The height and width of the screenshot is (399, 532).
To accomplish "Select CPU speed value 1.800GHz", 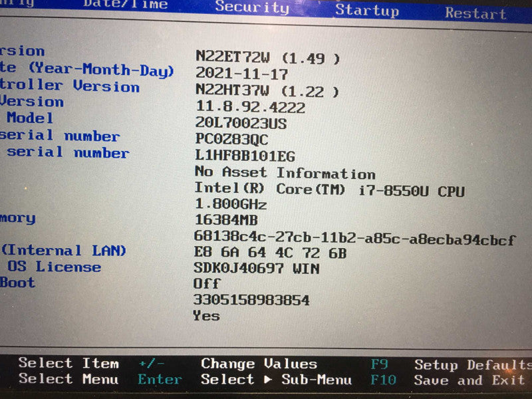I will click(231, 204).
